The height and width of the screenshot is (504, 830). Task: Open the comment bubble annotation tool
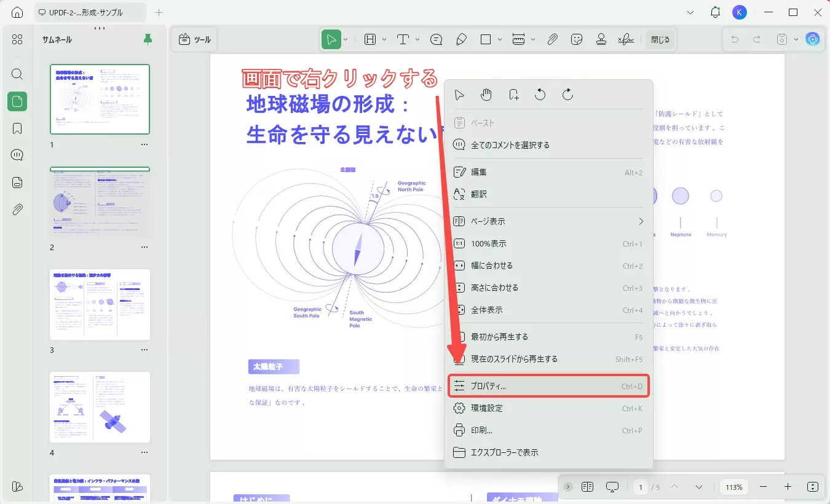click(436, 39)
